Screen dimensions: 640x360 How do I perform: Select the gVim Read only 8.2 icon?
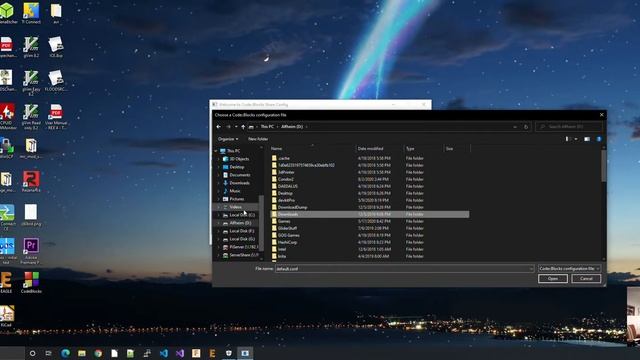coord(31,117)
